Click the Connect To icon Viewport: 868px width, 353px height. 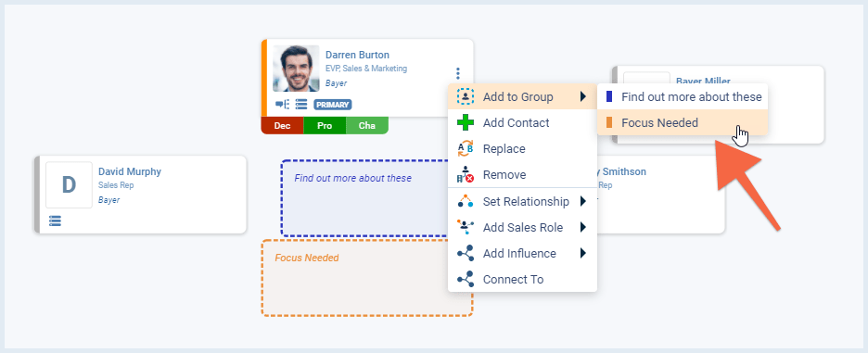pos(466,280)
